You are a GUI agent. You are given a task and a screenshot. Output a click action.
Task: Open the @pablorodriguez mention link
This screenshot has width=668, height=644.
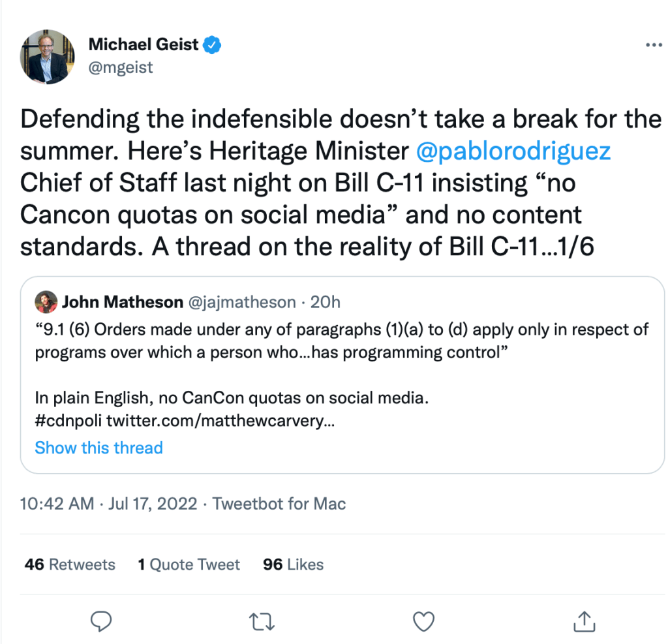513,151
